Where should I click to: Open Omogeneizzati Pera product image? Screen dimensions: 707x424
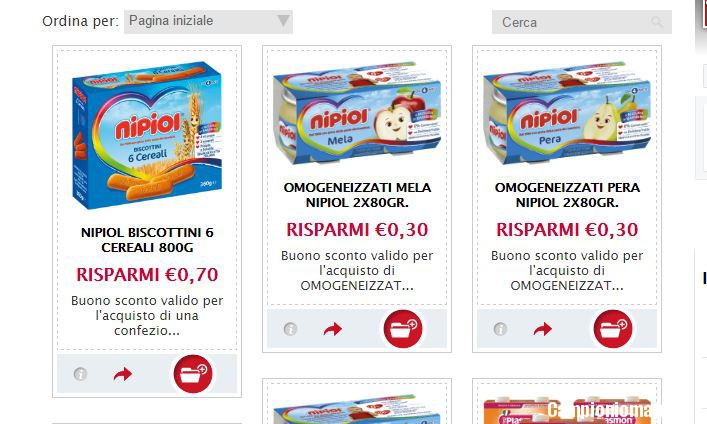[x=567, y=113]
